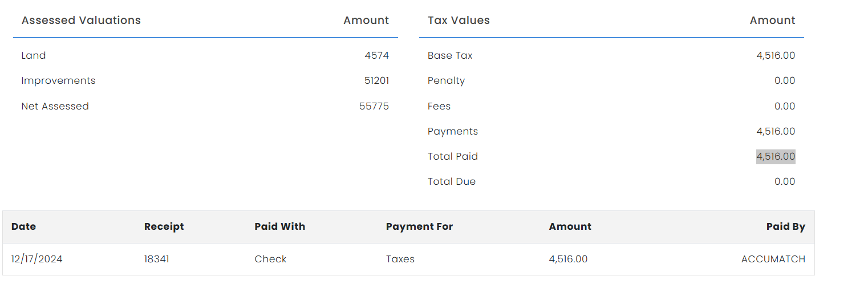Viewport: 868px width, 288px height.
Task: Click the highlighted Total Paid amount 4,516.00
Action: pyautogui.click(x=776, y=156)
